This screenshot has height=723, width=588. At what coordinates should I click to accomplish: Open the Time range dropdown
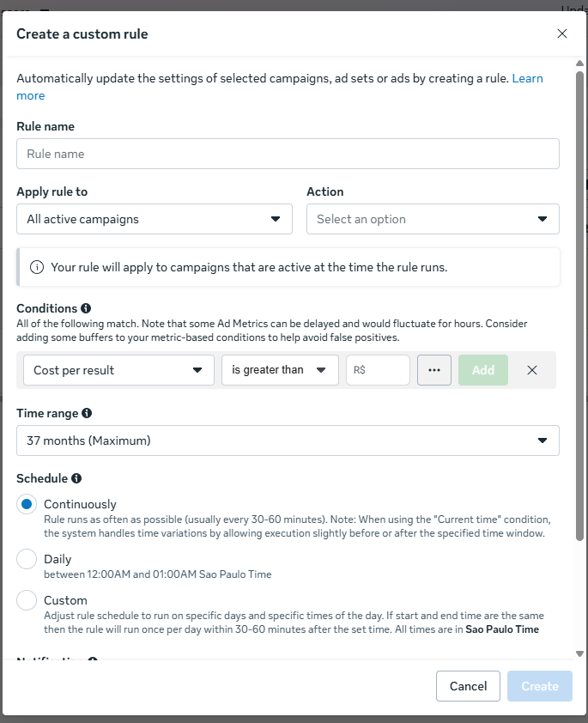coord(288,440)
